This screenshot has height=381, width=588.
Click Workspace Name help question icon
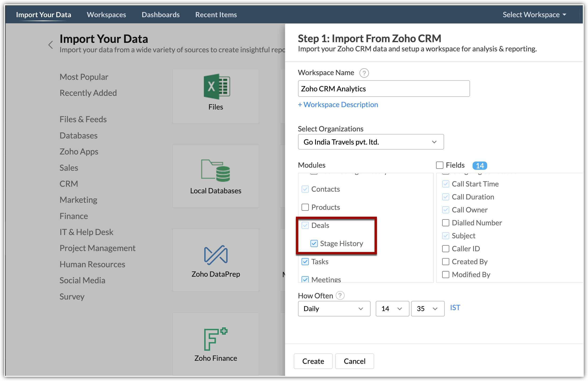(364, 73)
